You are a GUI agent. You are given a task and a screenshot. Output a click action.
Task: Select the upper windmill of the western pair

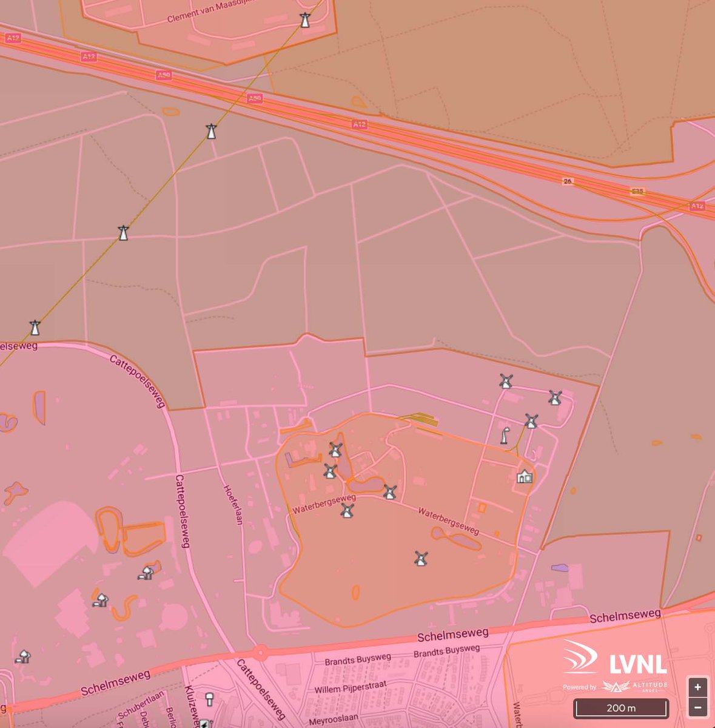click(335, 450)
